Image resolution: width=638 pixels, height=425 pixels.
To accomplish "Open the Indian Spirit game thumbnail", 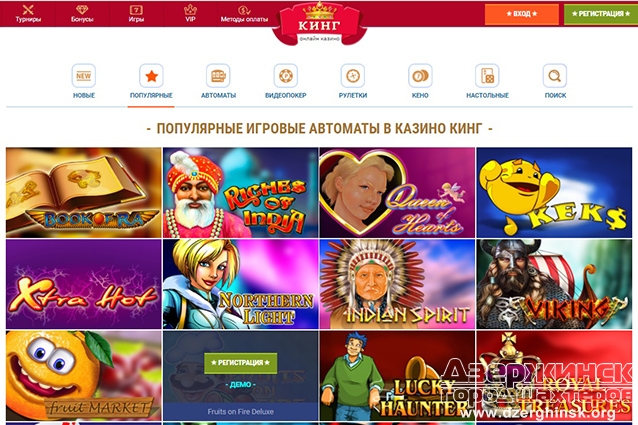I will tap(397, 284).
